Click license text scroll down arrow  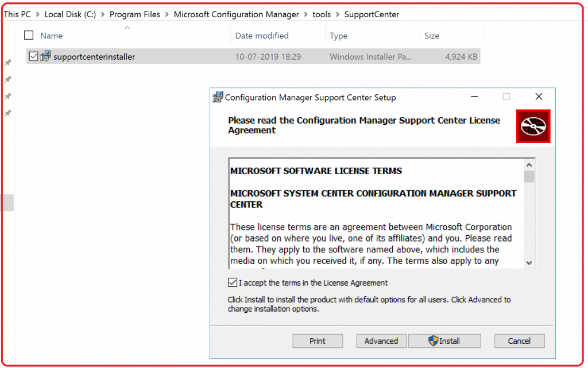pyautogui.click(x=529, y=263)
